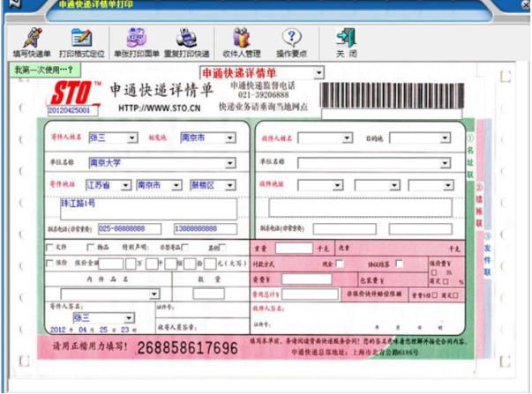The image size is (532, 394).
Task: Click the 关闭 exit door icon
Action: [346, 42]
